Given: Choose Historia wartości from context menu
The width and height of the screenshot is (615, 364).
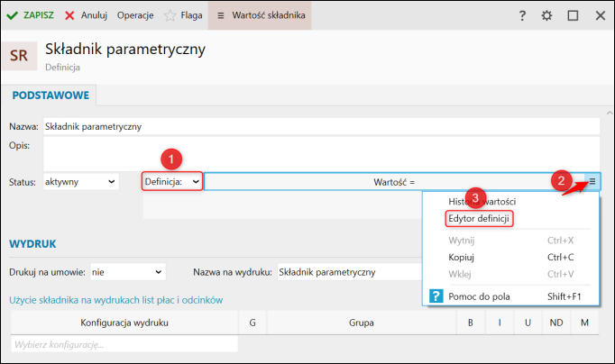Looking at the screenshot, I should tap(482, 202).
